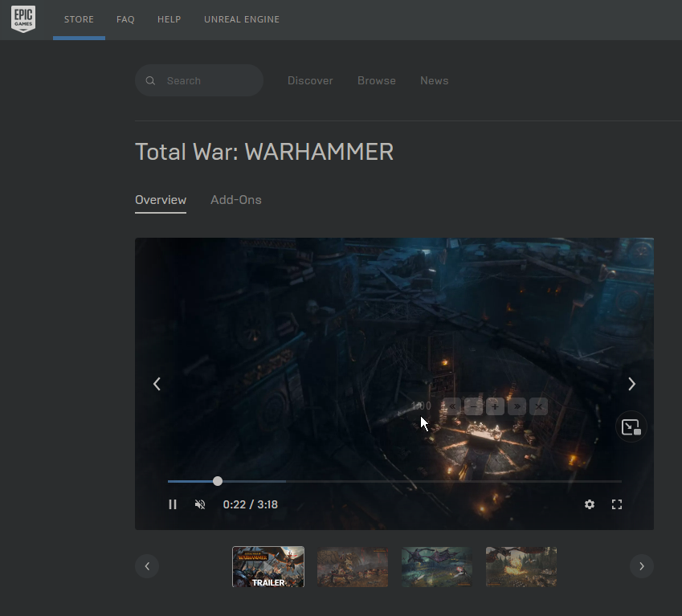
Task: Select the Overview tab
Action: [x=161, y=200]
